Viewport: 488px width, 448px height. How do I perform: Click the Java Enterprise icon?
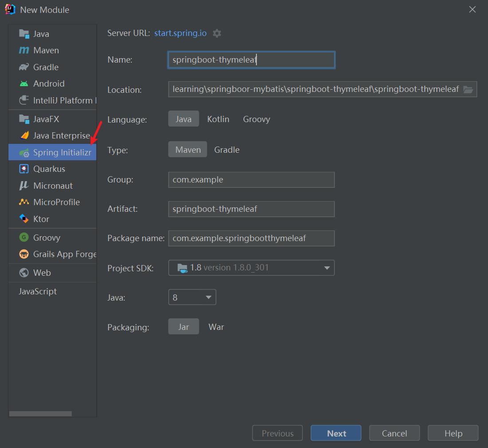pos(24,135)
